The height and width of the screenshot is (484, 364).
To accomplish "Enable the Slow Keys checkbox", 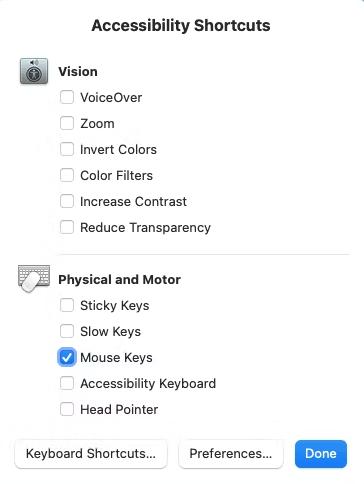I will point(67,331).
